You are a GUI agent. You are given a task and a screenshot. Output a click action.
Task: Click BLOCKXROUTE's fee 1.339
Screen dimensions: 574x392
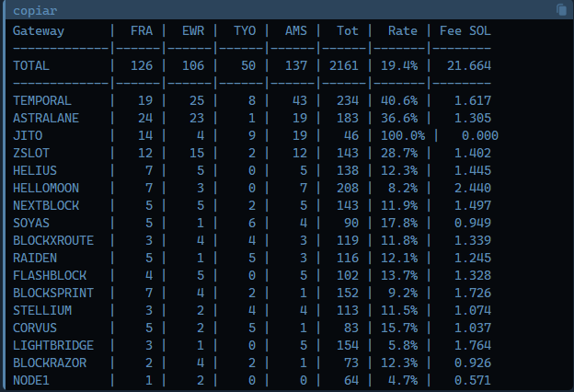pos(473,241)
